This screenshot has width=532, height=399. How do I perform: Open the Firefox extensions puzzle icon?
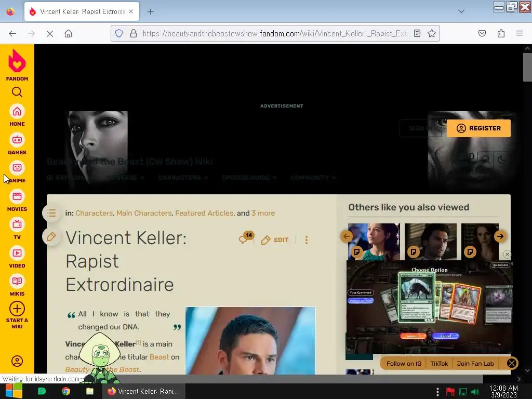click(x=501, y=33)
